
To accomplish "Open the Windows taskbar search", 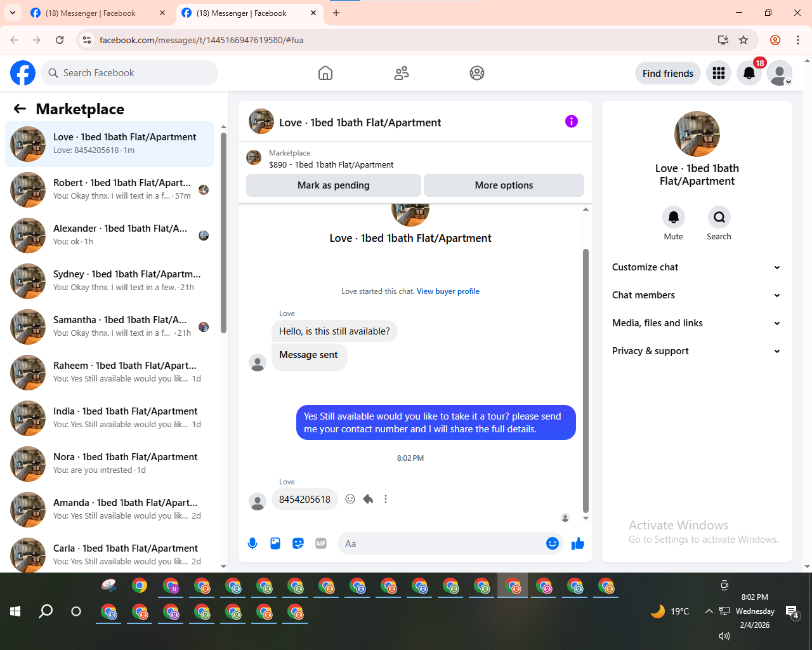I will coord(46,611).
